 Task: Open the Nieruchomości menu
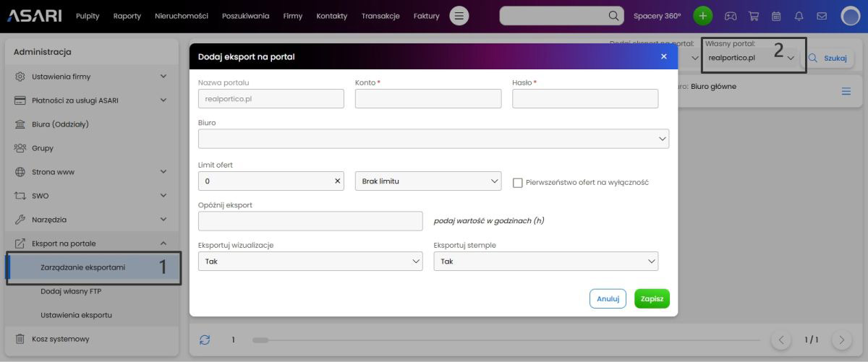(181, 16)
